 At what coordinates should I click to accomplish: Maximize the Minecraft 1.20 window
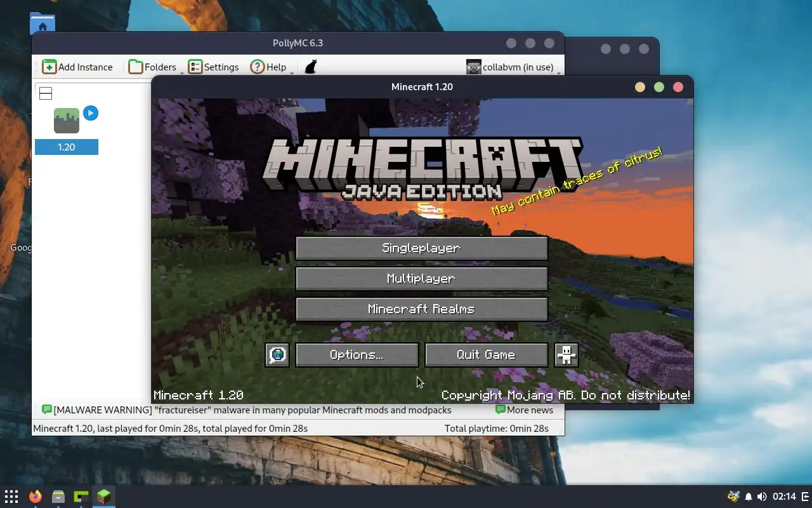point(659,87)
